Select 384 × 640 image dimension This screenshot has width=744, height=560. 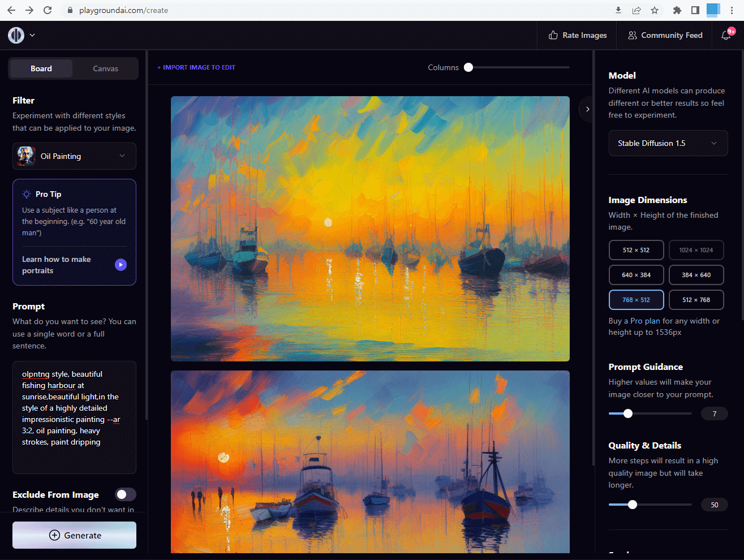(696, 275)
